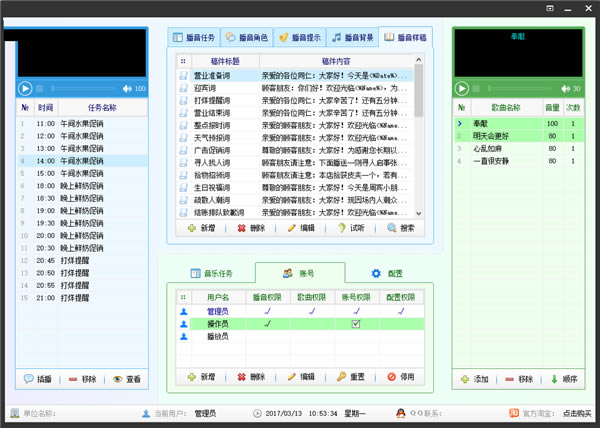
Task: Click 新增 in the account panel toolbar
Action: coord(201,377)
